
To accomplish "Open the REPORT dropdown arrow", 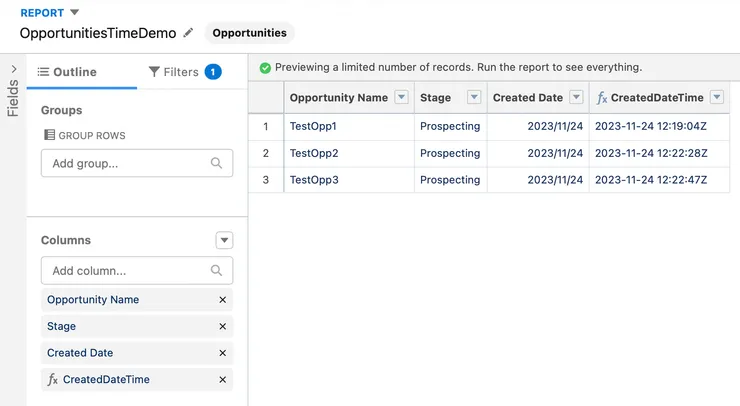I will [74, 12].
